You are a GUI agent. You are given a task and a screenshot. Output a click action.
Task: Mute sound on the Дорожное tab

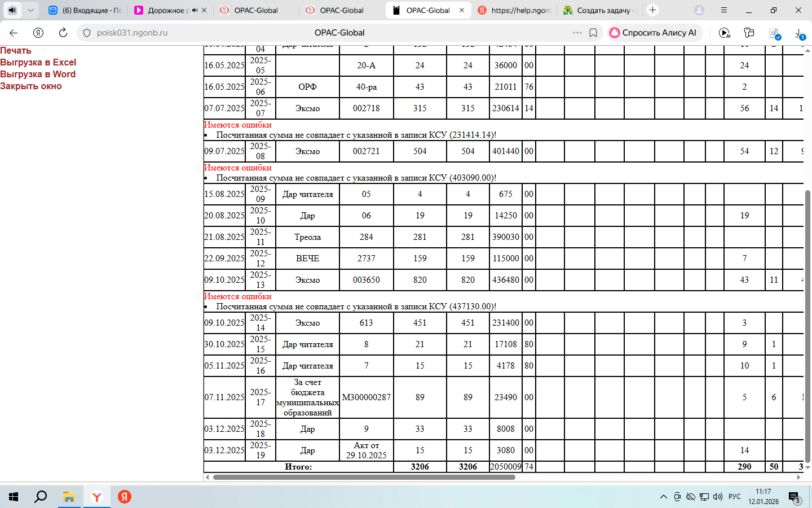tap(195, 10)
